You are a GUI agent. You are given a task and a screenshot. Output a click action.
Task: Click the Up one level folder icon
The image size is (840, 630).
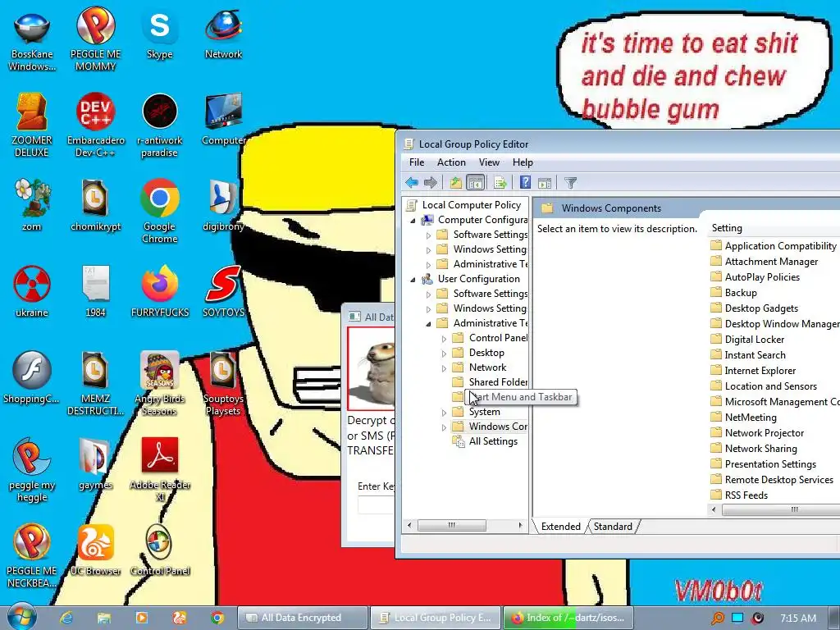click(456, 183)
